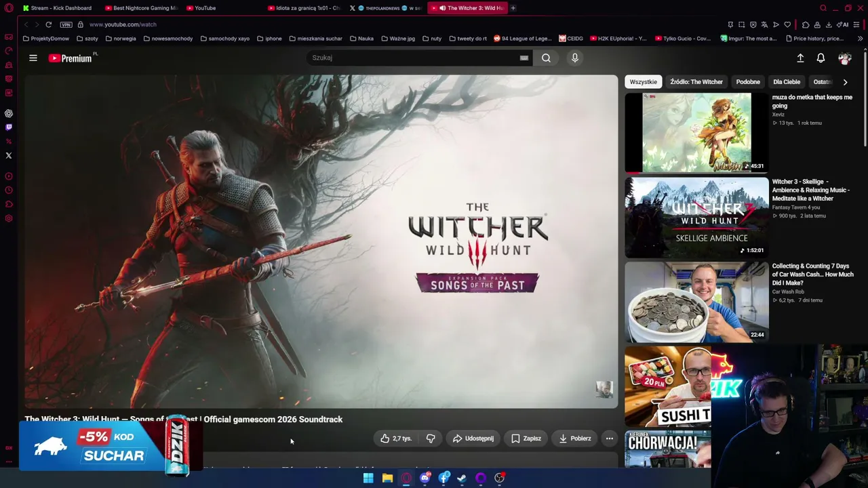Take a page snapshot with toolbar icon

point(742,24)
